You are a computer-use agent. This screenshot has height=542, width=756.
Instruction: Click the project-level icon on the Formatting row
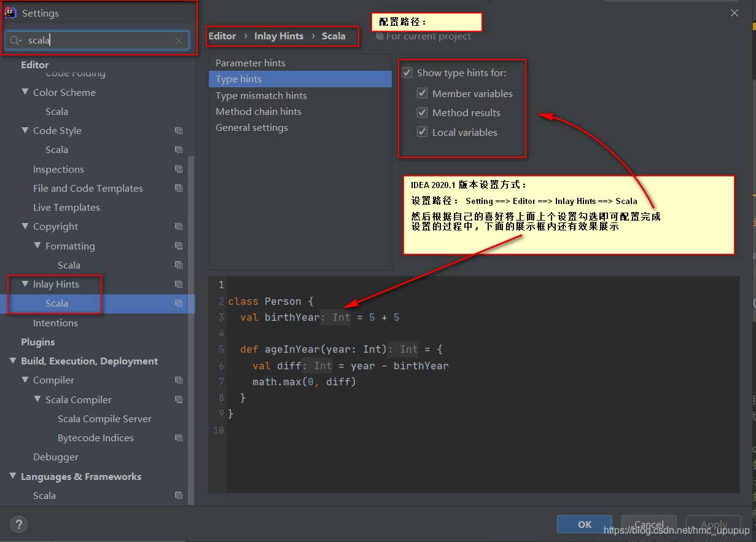(x=179, y=246)
